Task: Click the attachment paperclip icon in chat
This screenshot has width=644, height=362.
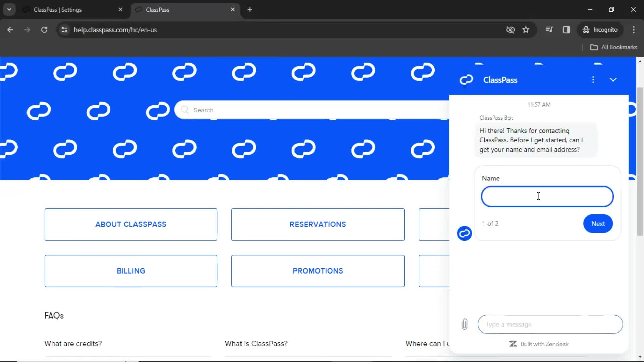Action: click(x=465, y=324)
